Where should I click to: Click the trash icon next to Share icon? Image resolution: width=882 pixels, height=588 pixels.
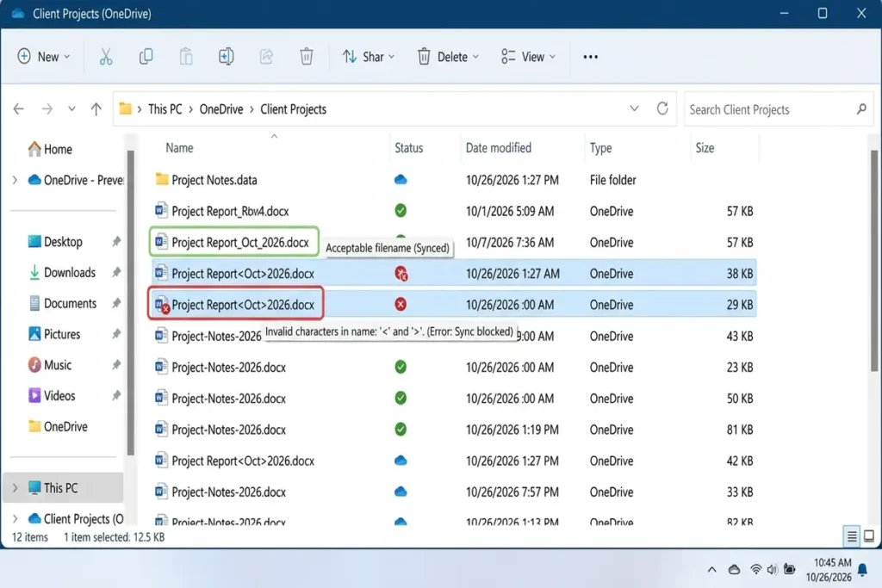coord(306,57)
